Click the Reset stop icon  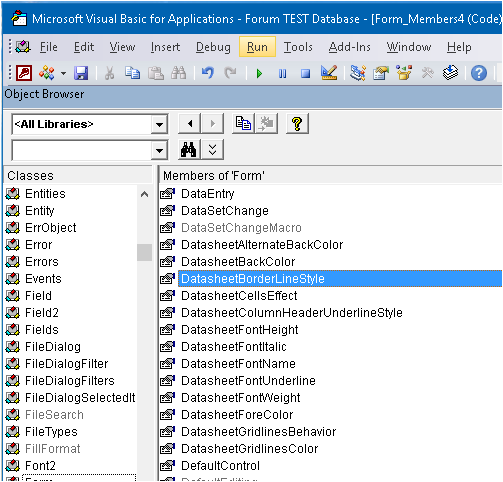tap(305, 73)
